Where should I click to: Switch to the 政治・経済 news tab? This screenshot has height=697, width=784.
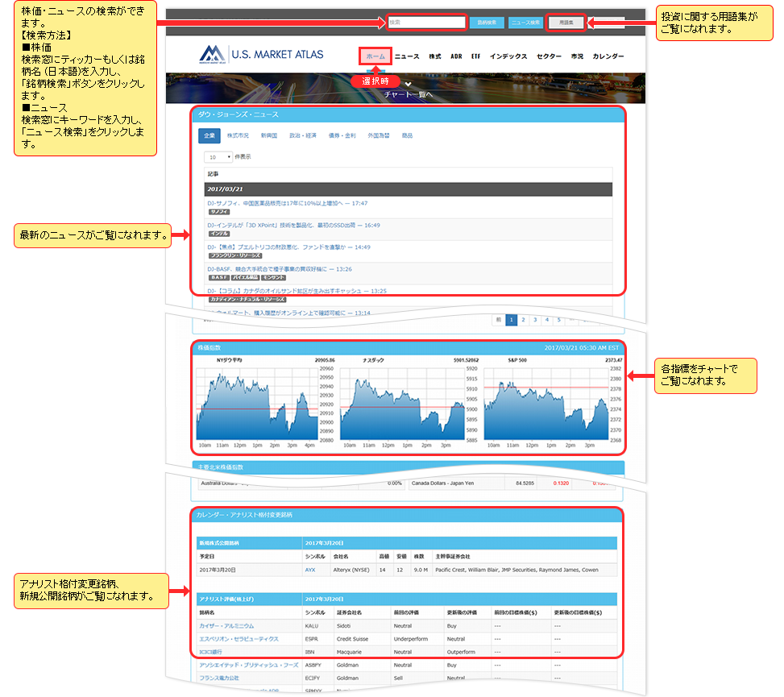pos(303,135)
